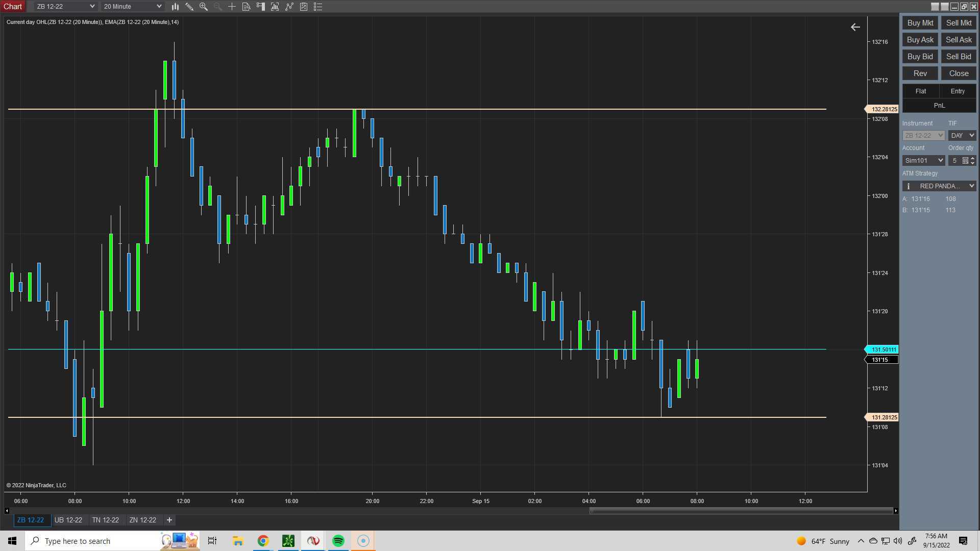980x551 pixels.
Task: Open the Indicators dialog icon
Action: pyautogui.click(x=275, y=7)
